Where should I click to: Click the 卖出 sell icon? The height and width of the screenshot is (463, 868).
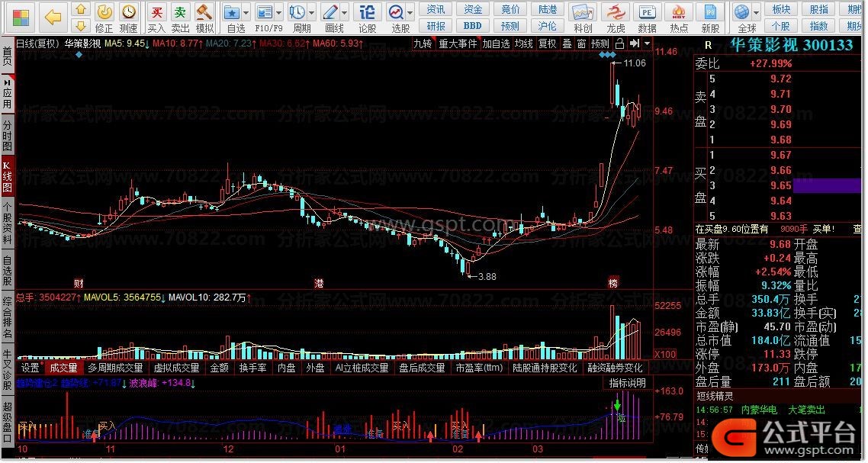click(181, 18)
